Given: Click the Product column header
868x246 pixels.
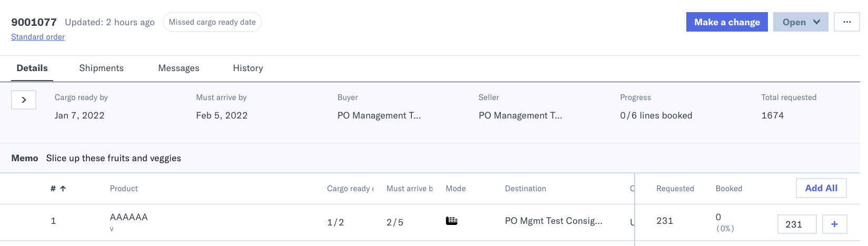Looking at the screenshot, I should click(124, 189).
